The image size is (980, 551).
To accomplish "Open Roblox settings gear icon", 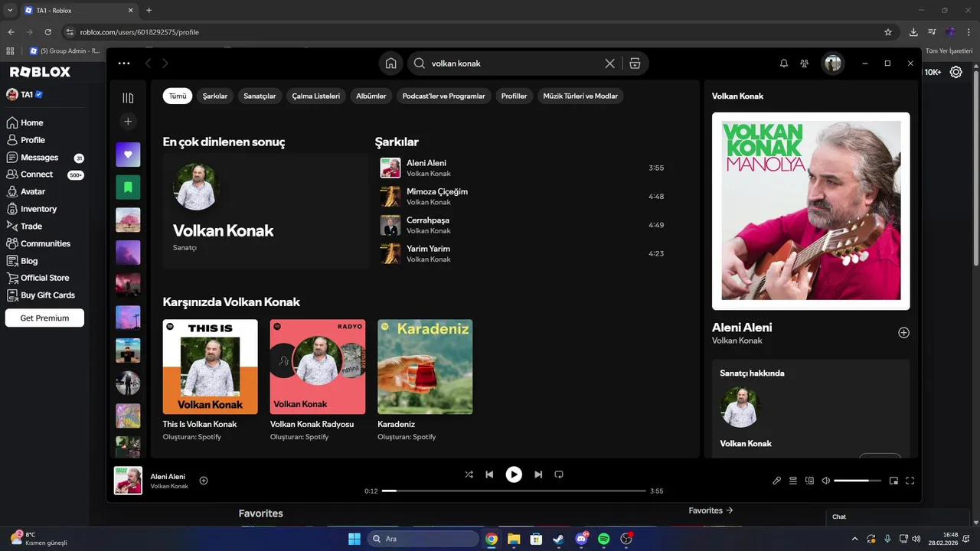I will (x=956, y=72).
